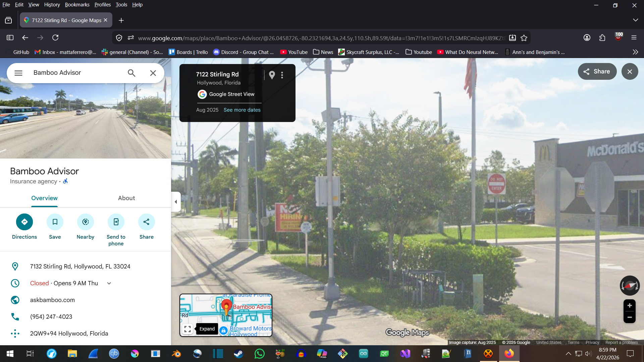The height and width of the screenshot is (362, 644).
Task: Toggle the Firefox sidebar
Action: [10, 38]
